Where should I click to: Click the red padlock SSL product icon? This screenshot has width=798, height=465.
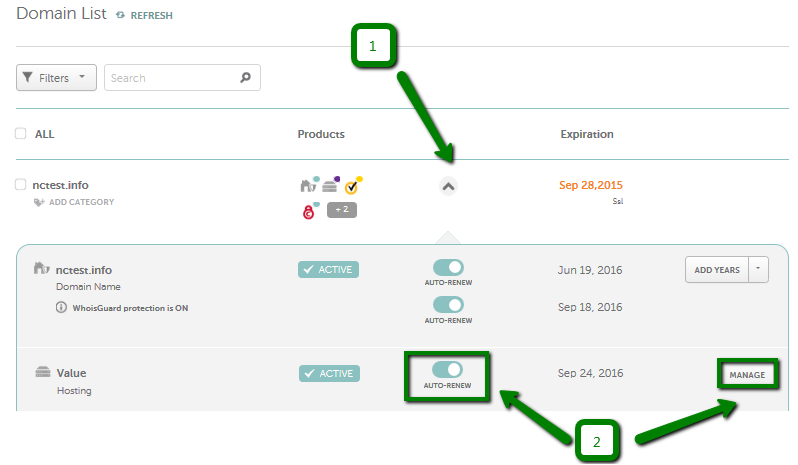pos(309,211)
